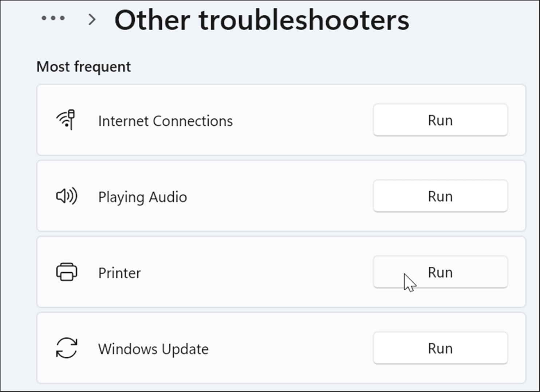
Task: Run the Internet Connections troubleshooter
Action: click(440, 120)
